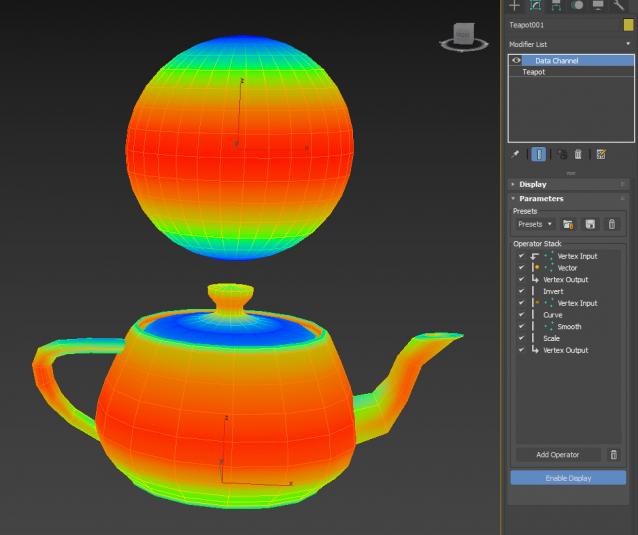Click the ViewCube in viewport
The image size is (638, 535).
462,36
